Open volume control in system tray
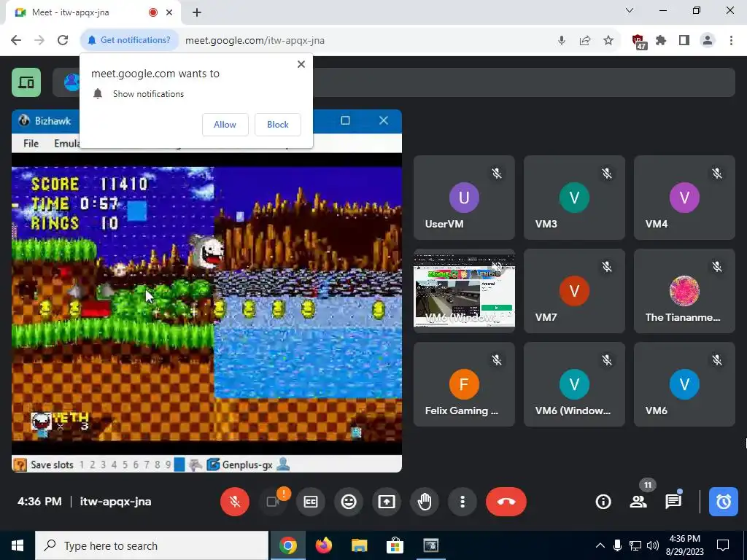This screenshot has height=560, width=747. pyautogui.click(x=653, y=545)
